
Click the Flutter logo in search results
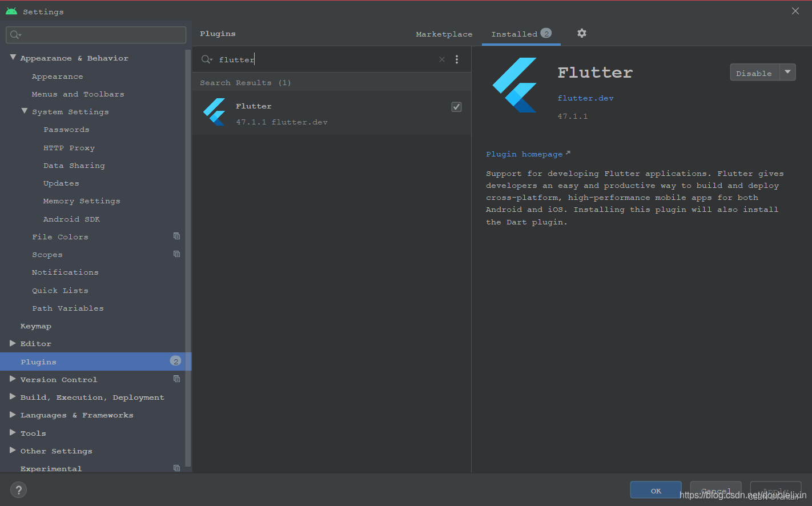pos(214,112)
